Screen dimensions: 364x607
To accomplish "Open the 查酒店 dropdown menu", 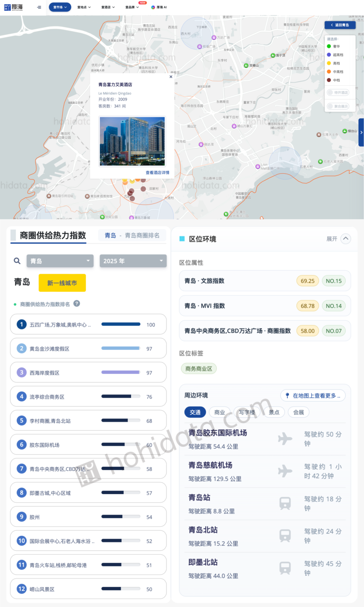I will point(108,7).
